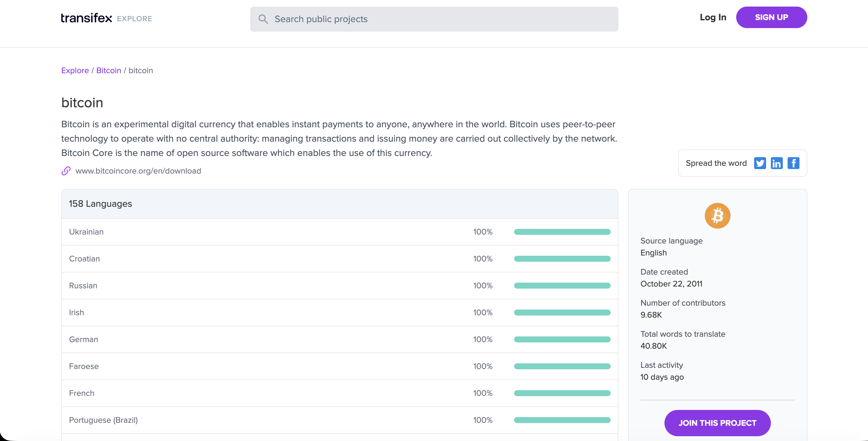The width and height of the screenshot is (868, 441).
Task: Click the EXPLORE label beside logo
Action: pyautogui.click(x=135, y=19)
